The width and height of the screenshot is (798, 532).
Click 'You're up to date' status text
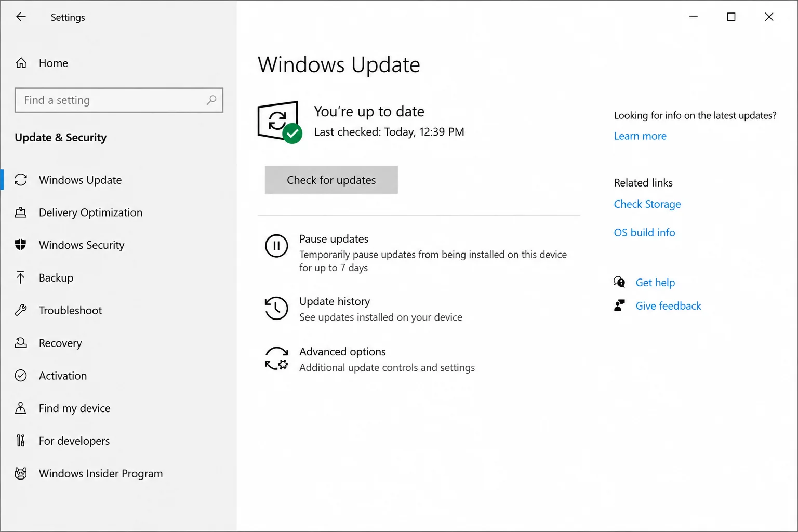[x=369, y=111]
